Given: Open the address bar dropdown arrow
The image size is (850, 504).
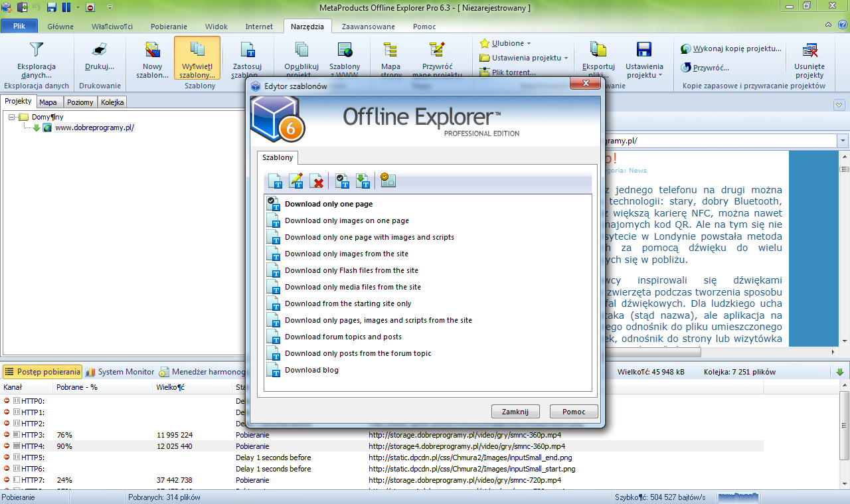Looking at the screenshot, I should (x=843, y=141).
